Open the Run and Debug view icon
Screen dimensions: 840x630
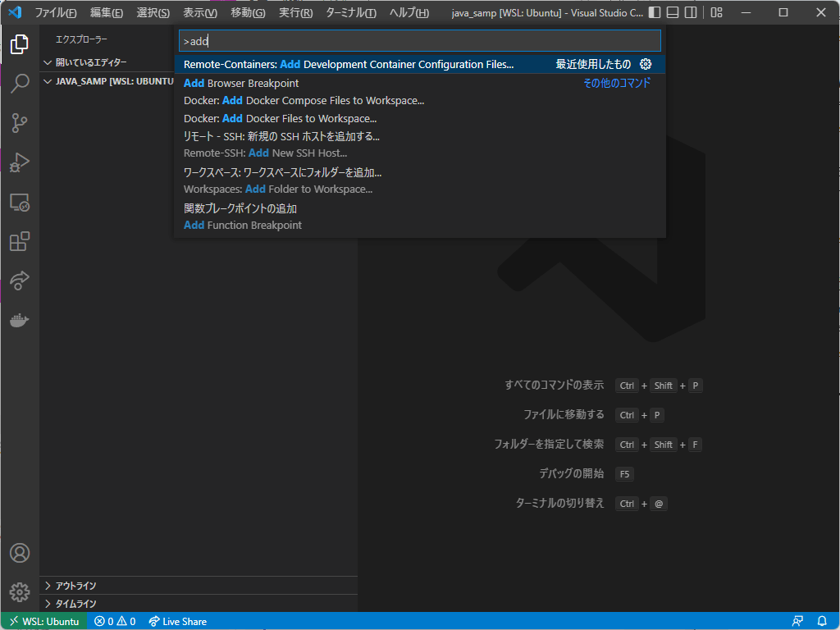[x=20, y=162]
